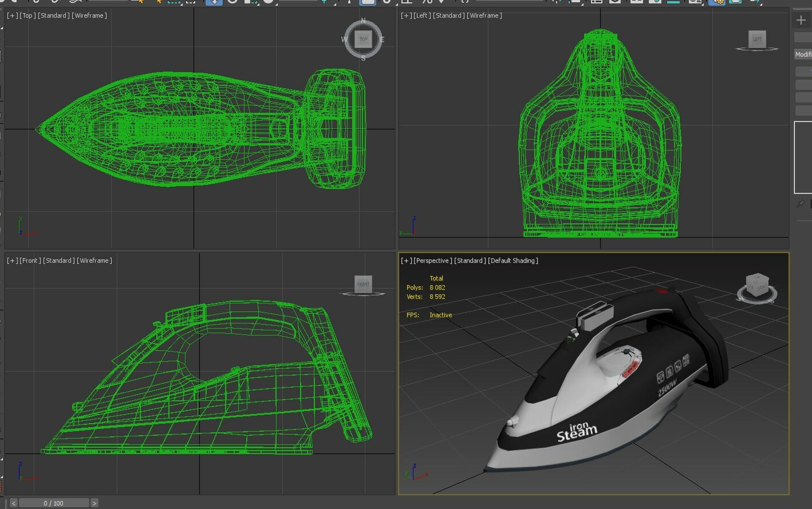
Task: Open the [Perspective] viewport label menu
Action: (432, 261)
